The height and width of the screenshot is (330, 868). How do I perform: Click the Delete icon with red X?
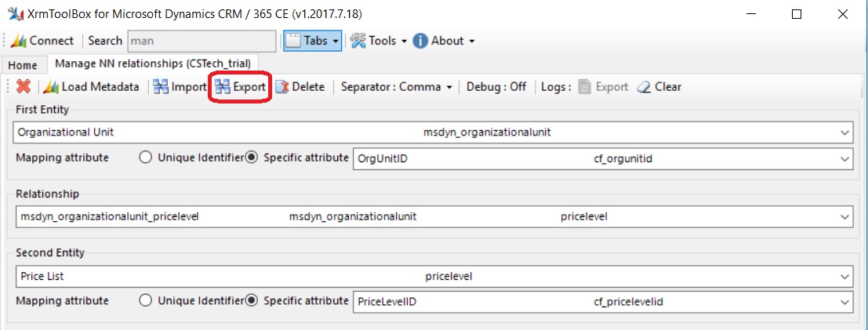point(282,87)
